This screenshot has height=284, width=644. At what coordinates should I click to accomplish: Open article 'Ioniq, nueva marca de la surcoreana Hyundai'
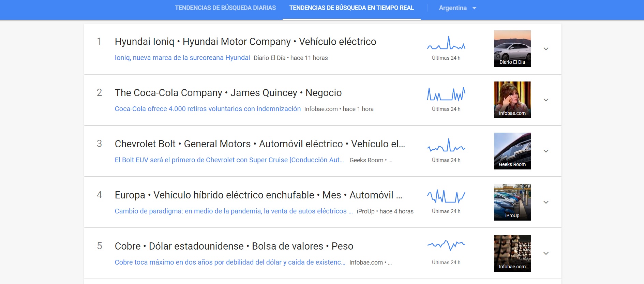(182, 58)
